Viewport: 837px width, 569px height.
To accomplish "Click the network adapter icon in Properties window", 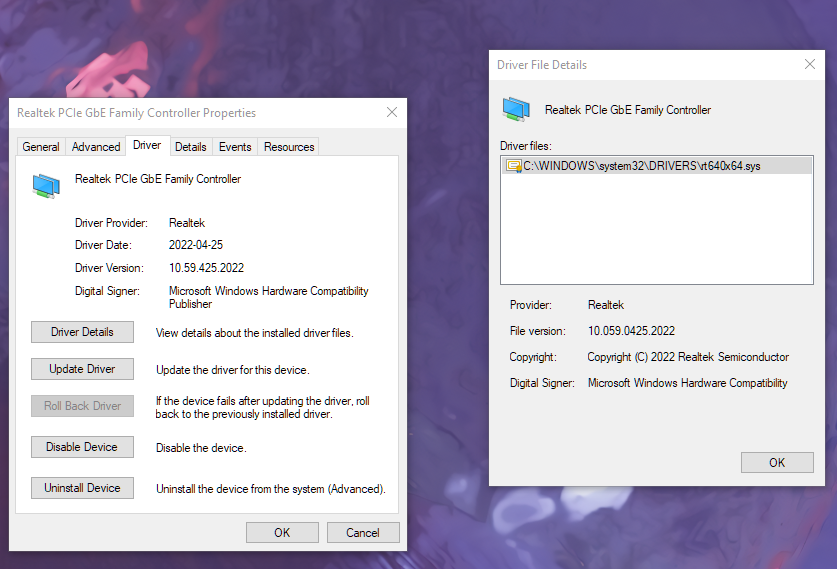I will coord(46,186).
